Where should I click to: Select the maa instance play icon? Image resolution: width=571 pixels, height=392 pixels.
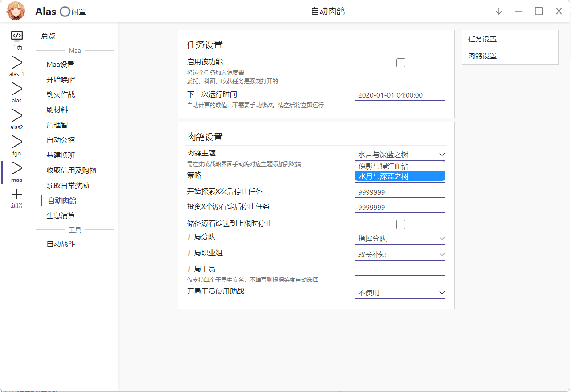coord(16,171)
